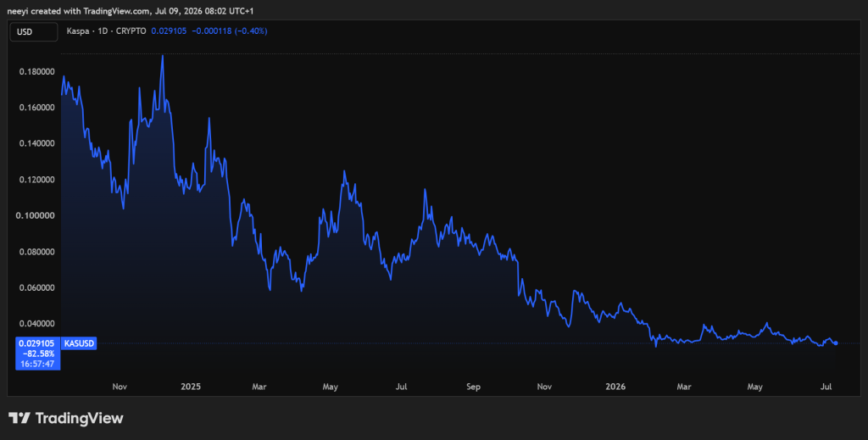868x440 pixels.
Task: Click the 0.040000 price axis label
Action: click(x=37, y=324)
